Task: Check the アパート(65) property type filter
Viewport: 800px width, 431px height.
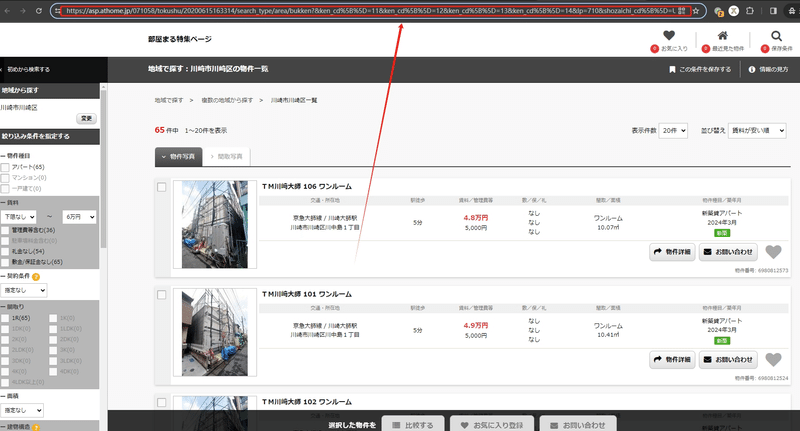Action: 5,167
